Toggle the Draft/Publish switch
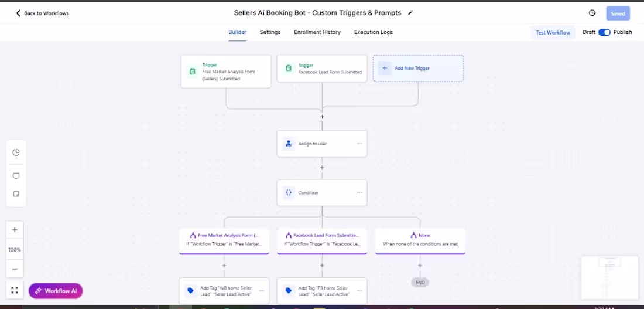The image size is (644, 309). pos(604,32)
